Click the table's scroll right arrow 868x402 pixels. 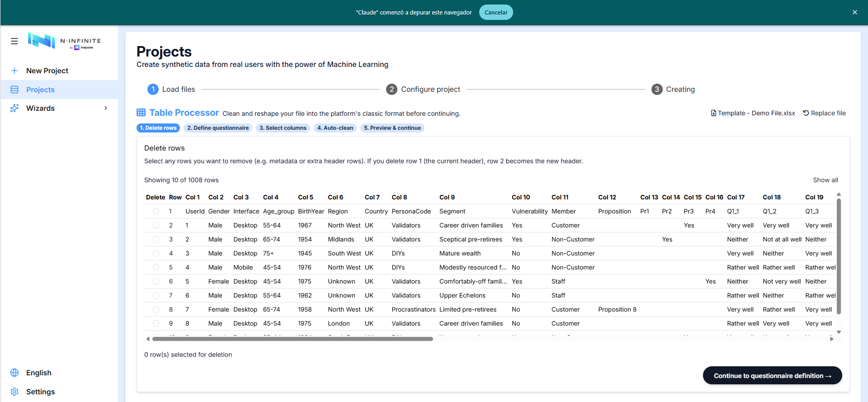832,339
